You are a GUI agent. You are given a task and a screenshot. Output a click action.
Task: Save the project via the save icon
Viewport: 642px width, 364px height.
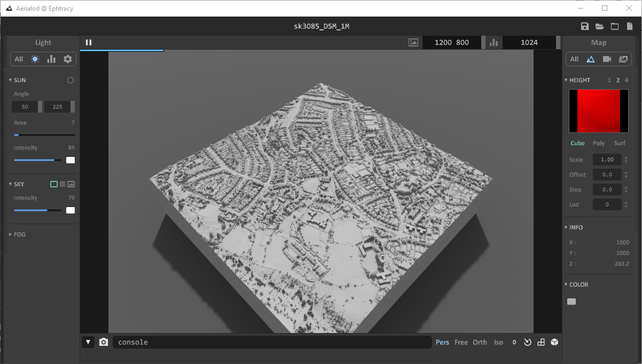pos(584,26)
